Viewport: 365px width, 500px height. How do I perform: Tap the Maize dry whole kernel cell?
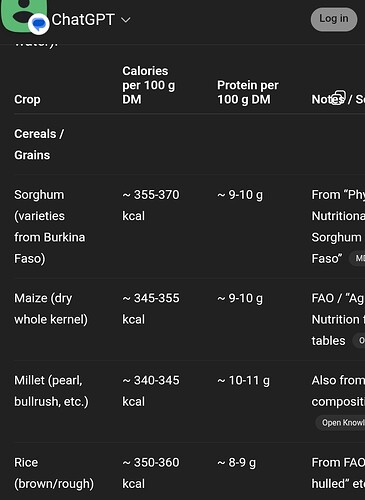click(51, 309)
